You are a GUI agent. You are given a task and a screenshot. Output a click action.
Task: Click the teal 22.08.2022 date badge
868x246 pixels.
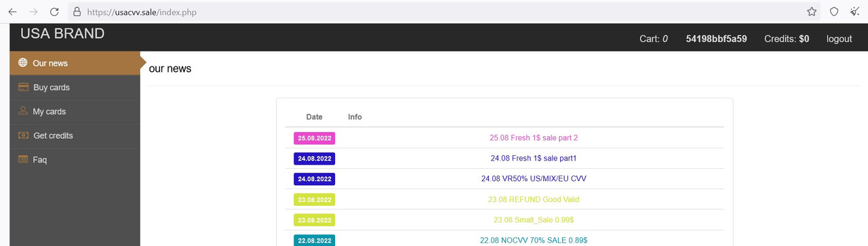[x=314, y=240]
